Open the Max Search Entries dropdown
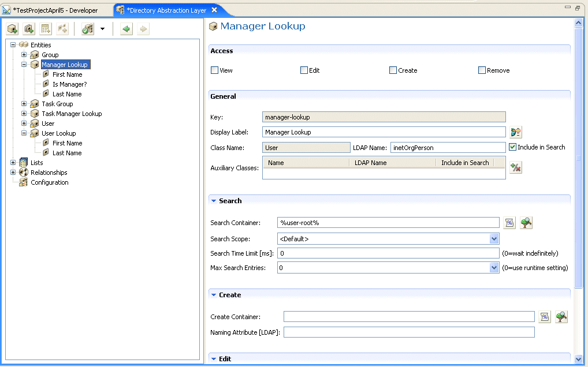588x367 pixels. [x=494, y=268]
